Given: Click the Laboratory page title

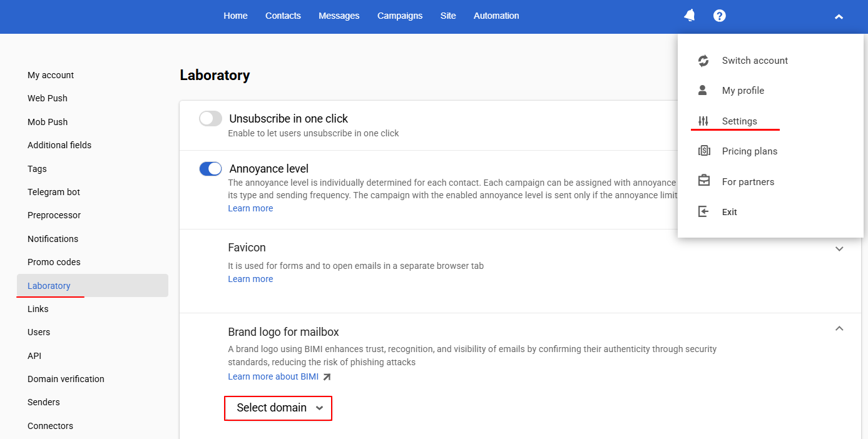Looking at the screenshot, I should [215, 76].
